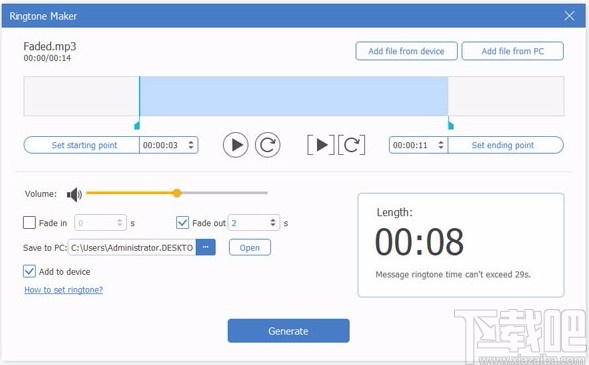This screenshot has width=589, height=365.
Task: Open the Save to PC browse button
Action: click(205, 247)
